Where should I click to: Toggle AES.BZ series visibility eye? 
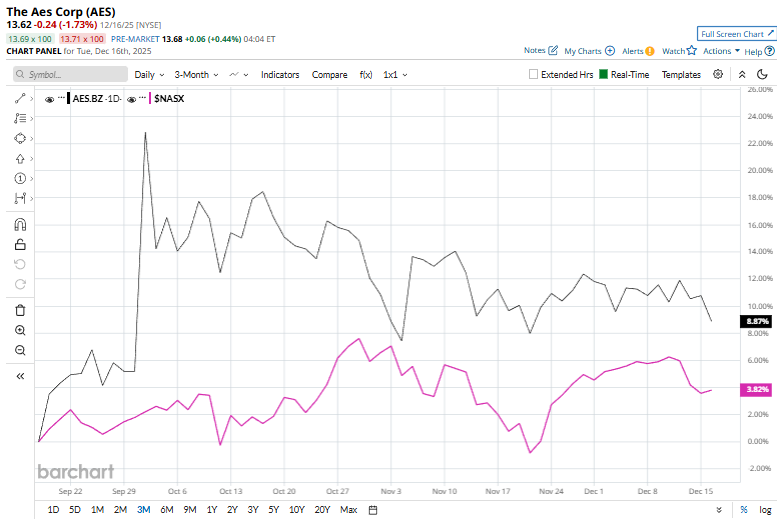[49, 100]
